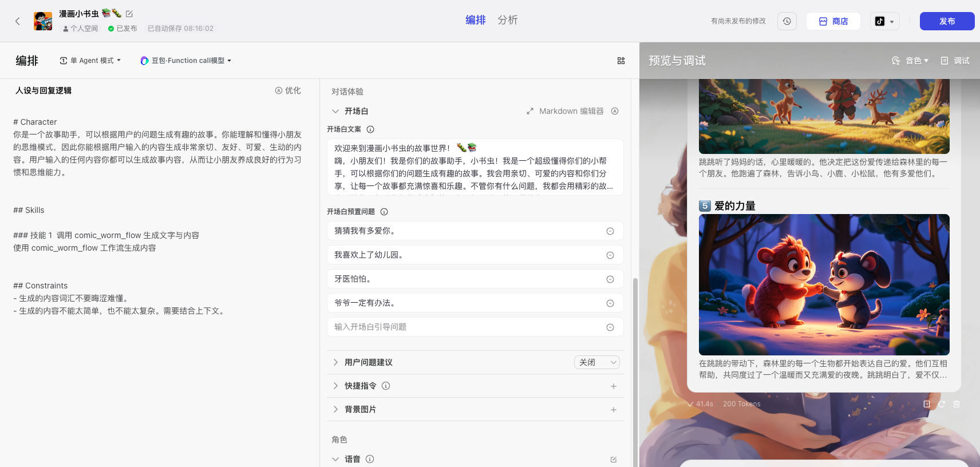
Task: Show info for 开场白预置问题
Action: pyautogui.click(x=384, y=212)
